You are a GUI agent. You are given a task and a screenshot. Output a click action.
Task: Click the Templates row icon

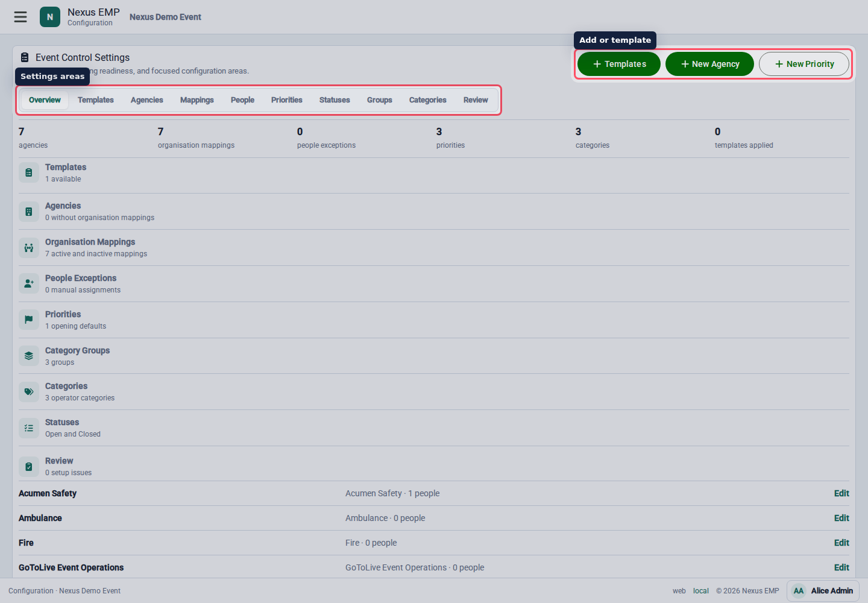coord(29,173)
